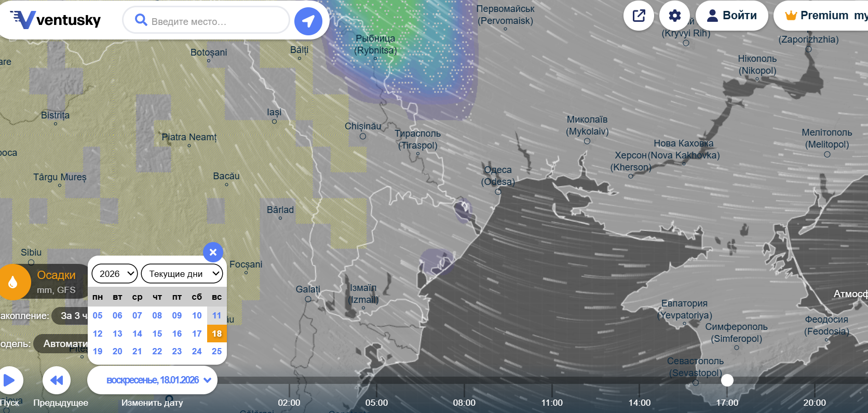Click the rewind previous step button
This screenshot has height=413, width=868.
56,380
